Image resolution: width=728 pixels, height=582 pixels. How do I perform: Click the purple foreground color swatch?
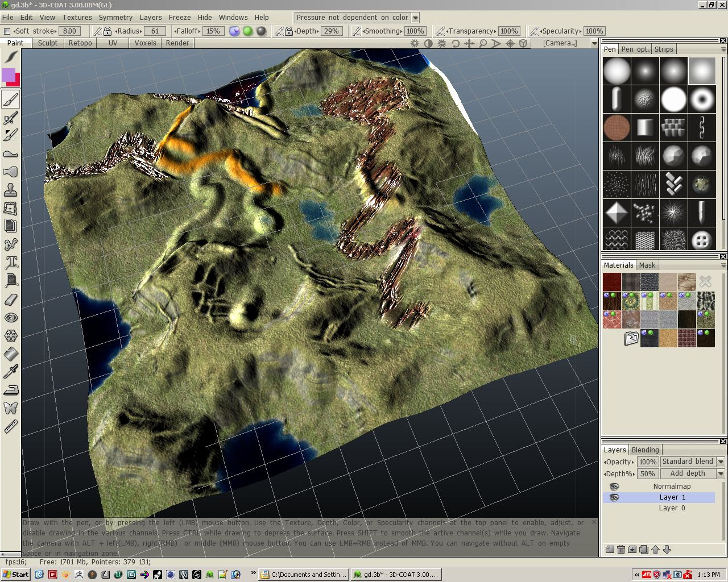click(9, 75)
